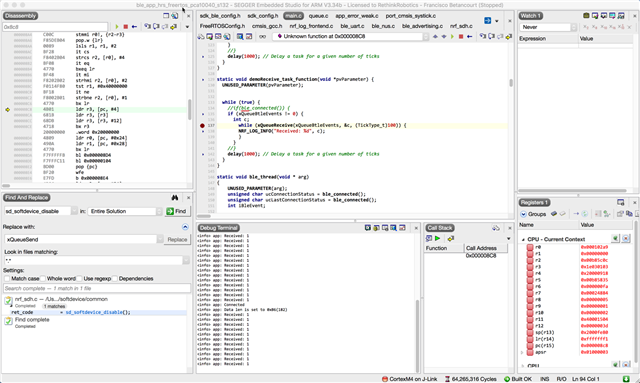The width and height of the screenshot is (640, 383).
Task: Select nrf_sdh.c search result entry
Action: [x=61, y=299]
